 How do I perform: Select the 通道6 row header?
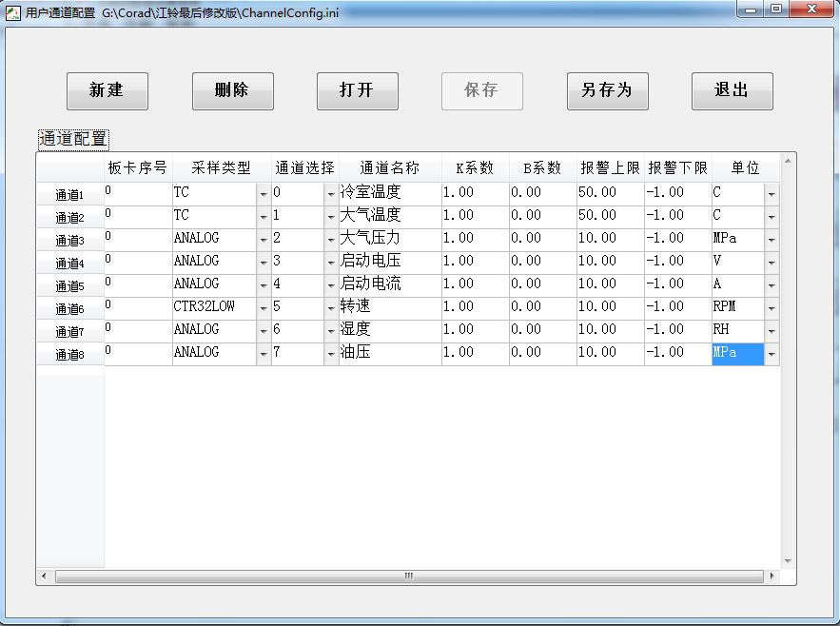point(70,308)
